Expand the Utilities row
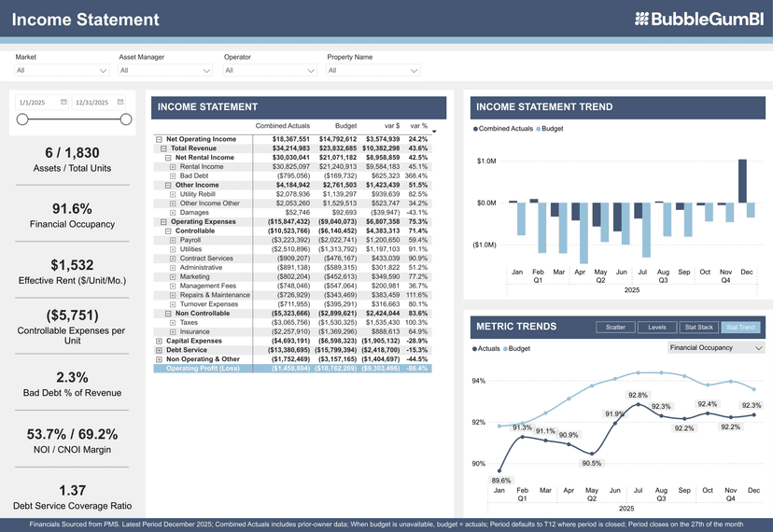773x532 pixels. click(173, 249)
